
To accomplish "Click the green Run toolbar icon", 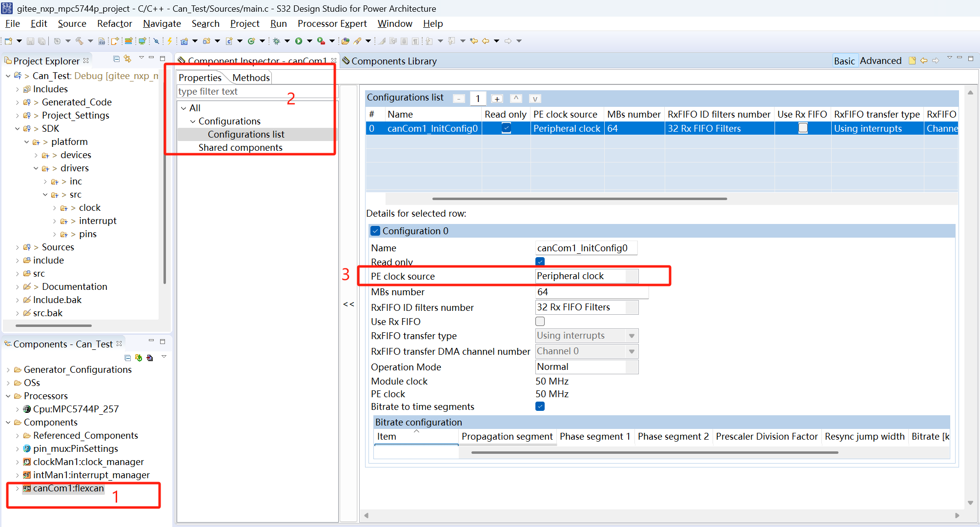I will [x=299, y=41].
